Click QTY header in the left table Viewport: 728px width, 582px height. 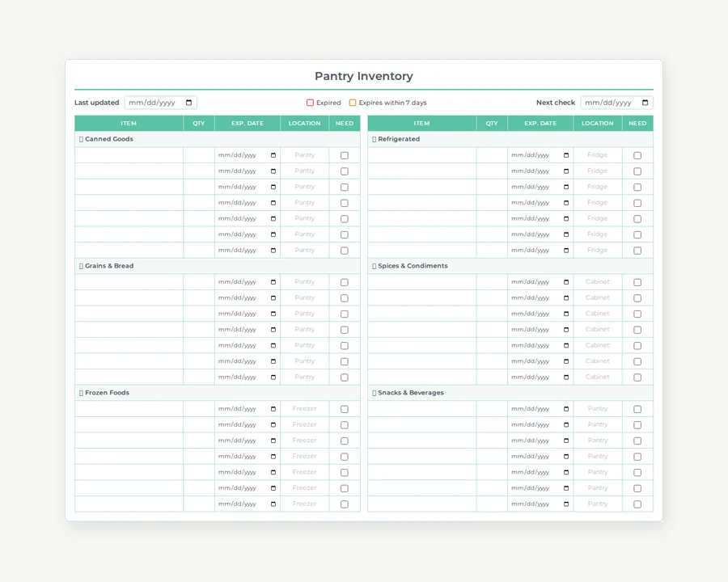coord(199,123)
